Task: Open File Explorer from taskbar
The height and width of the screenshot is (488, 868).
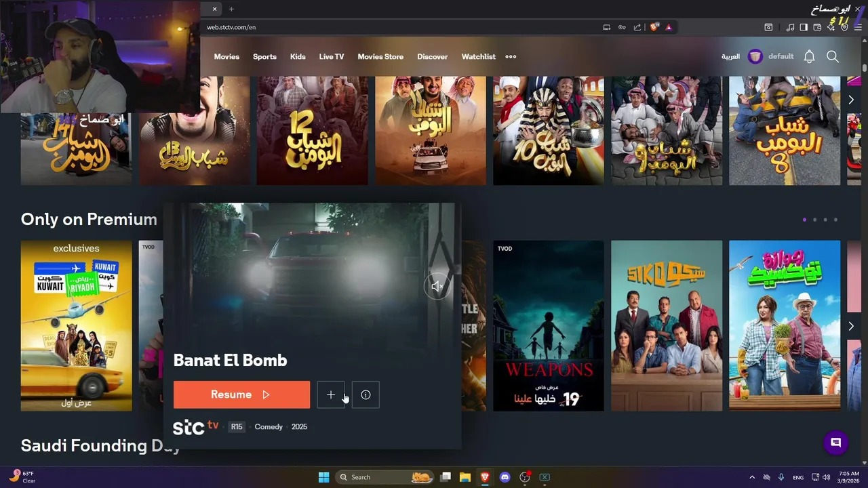Action: click(465, 477)
